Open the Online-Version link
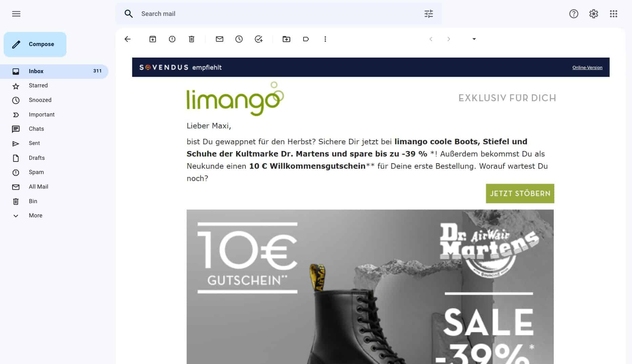The height and width of the screenshot is (364, 632). click(x=587, y=68)
